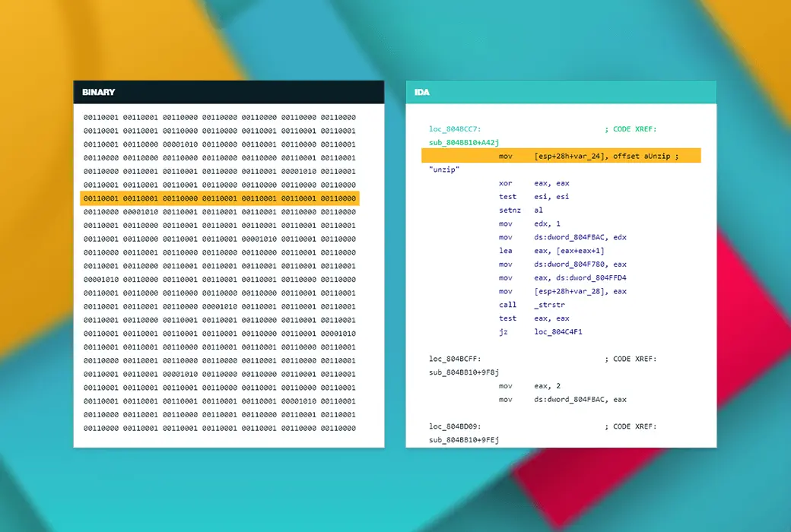791x532 pixels.
Task: Select the test eax, eax instruction
Action: pyautogui.click(x=534, y=318)
